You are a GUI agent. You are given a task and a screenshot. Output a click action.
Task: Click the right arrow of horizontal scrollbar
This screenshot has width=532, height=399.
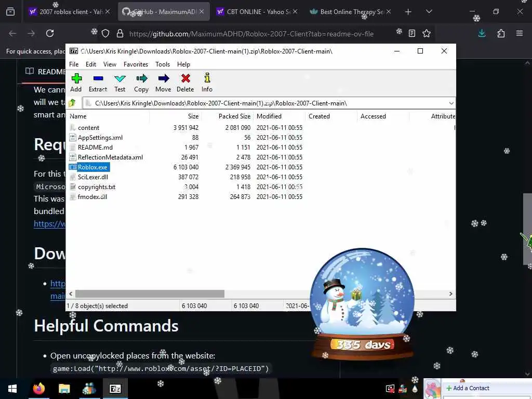(x=450, y=294)
